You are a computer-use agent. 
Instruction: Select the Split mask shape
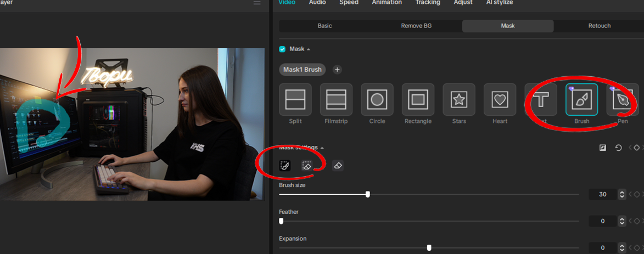coord(295,99)
